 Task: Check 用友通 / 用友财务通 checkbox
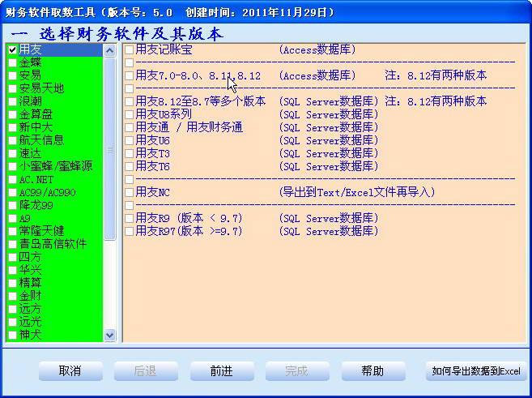click(129, 128)
